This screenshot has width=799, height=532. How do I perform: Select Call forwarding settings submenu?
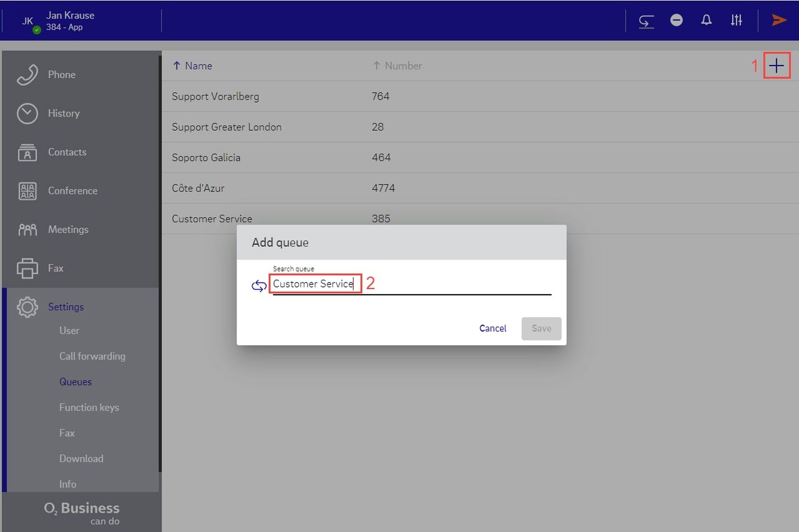coord(92,356)
